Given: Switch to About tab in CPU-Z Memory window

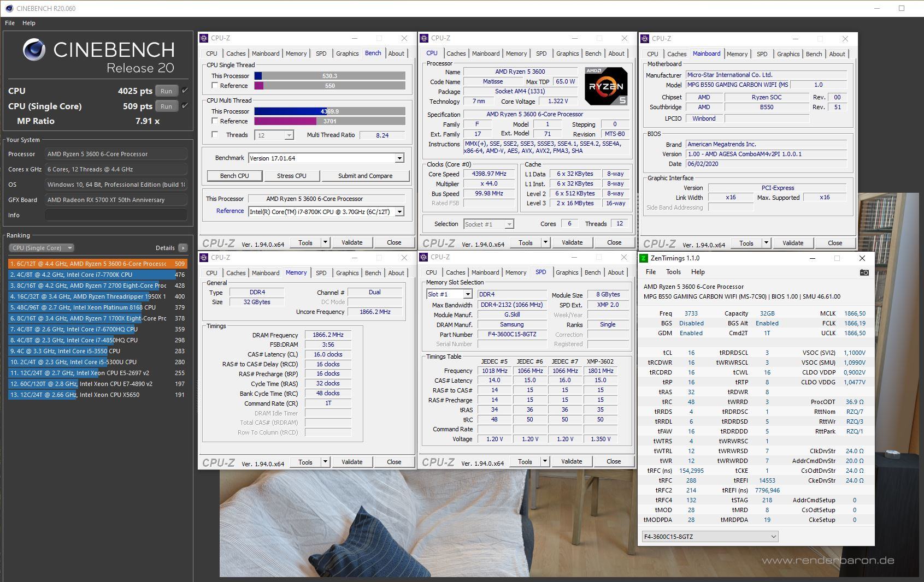Looking at the screenshot, I should (396, 273).
